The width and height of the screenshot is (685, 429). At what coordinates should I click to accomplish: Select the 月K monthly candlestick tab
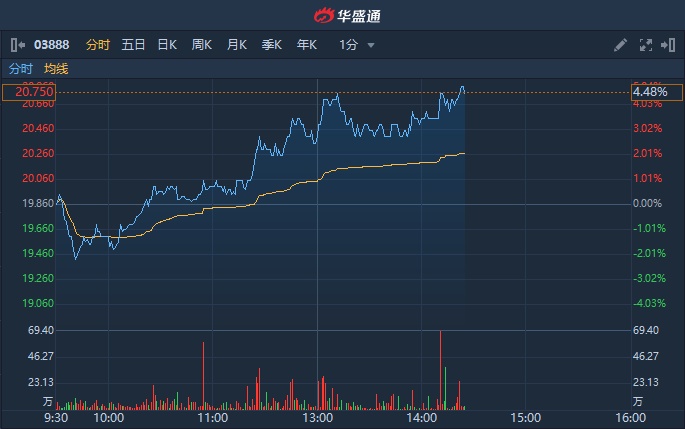tap(237, 45)
